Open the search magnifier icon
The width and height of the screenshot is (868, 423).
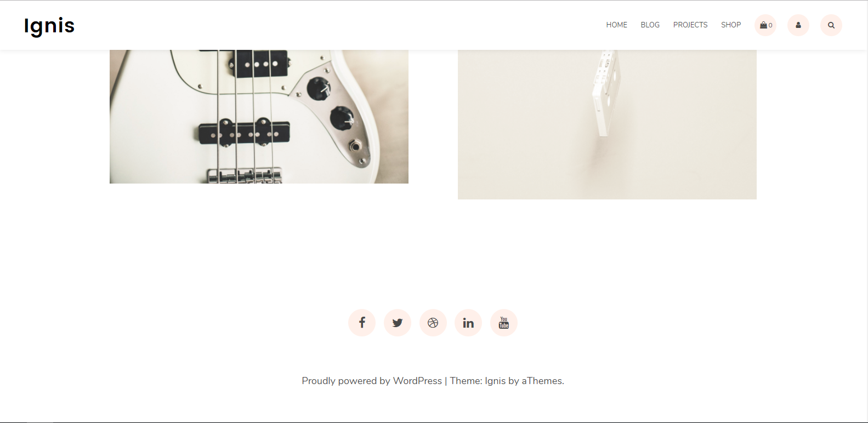pos(831,25)
